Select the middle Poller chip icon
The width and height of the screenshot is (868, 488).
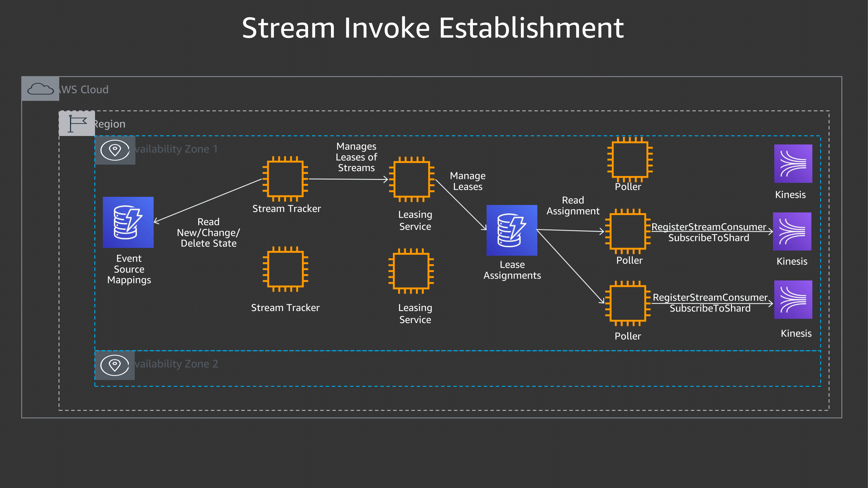628,232
